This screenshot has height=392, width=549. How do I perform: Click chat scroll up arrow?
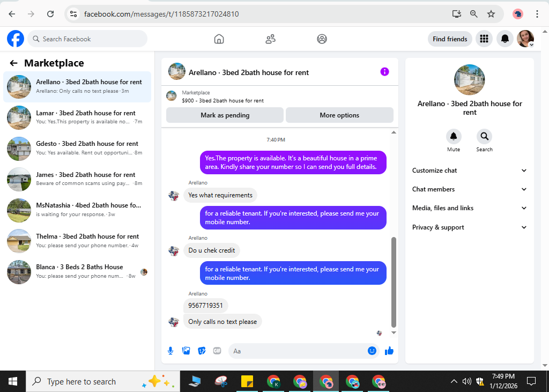coord(394,132)
